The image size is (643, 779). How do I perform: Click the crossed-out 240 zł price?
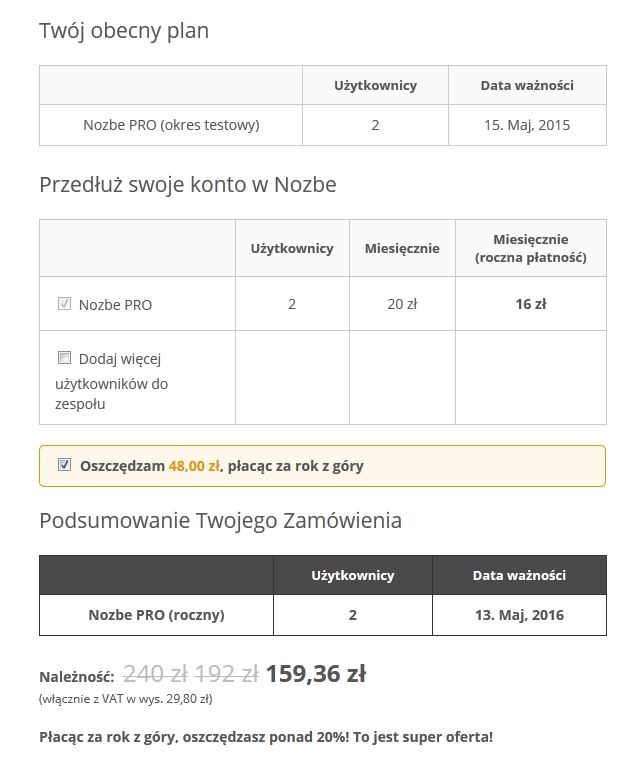(153, 674)
